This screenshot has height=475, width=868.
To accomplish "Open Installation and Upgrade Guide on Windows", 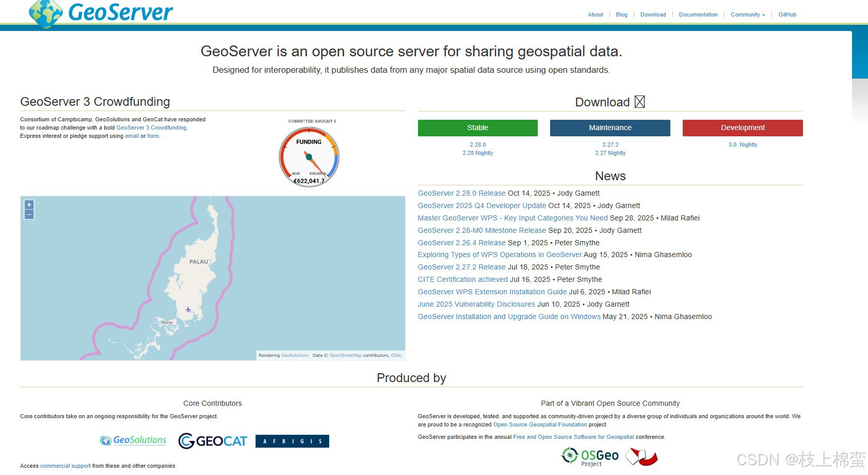I will point(509,316).
